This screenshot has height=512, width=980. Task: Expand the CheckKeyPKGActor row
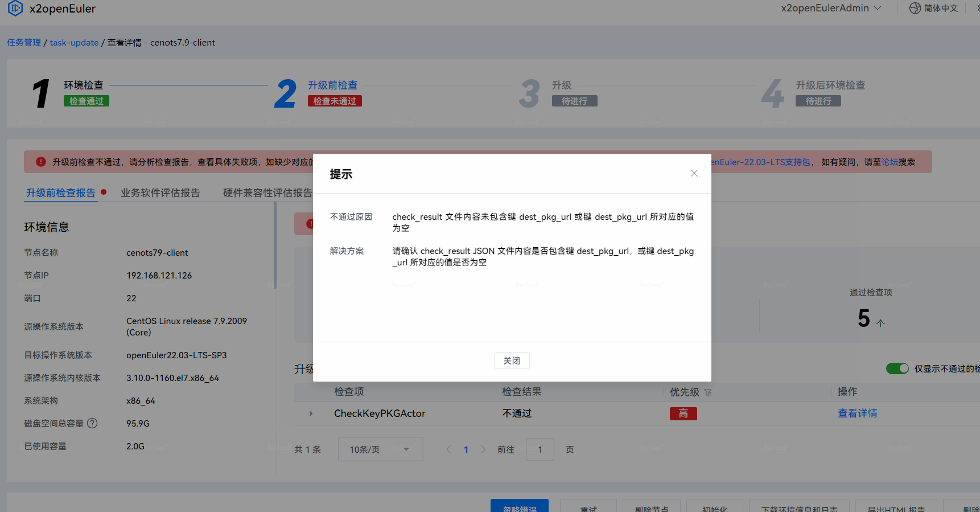coord(311,413)
